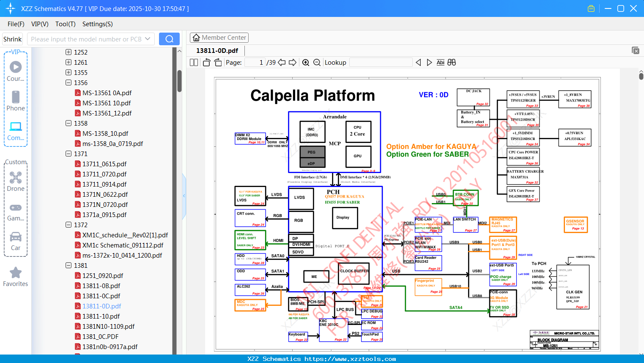This screenshot has width=644, height=363.
Task: Click the PDF viewer vertical scrollbar thumb
Action: point(641,76)
